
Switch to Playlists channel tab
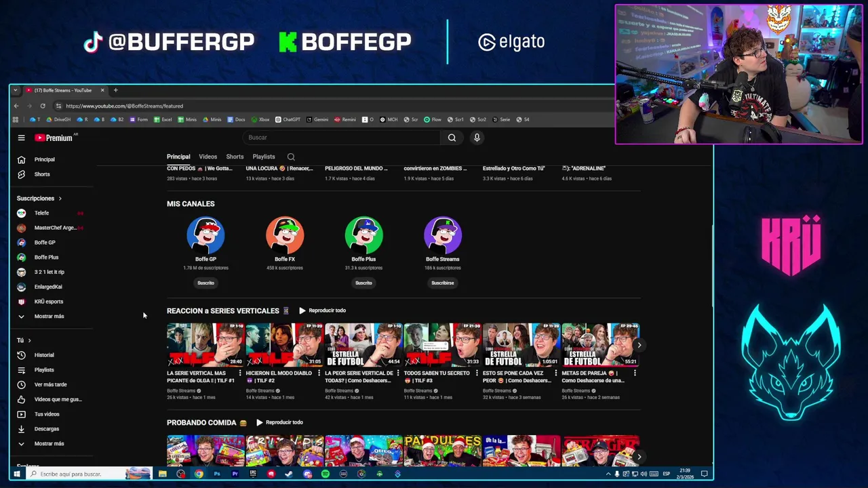point(264,157)
